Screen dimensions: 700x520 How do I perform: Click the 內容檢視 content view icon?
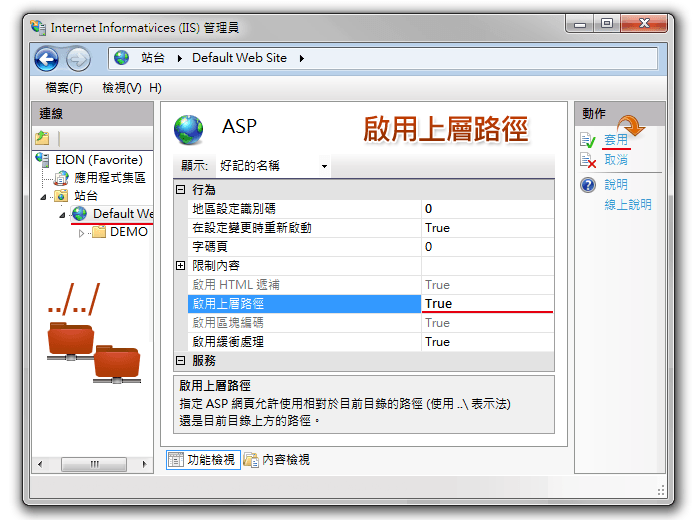click(x=251, y=460)
